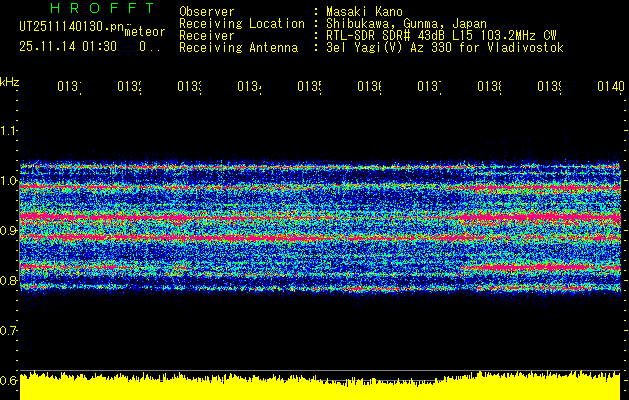
Task: Click the 0.9 frequency axis label
Action: [x=8, y=230]
